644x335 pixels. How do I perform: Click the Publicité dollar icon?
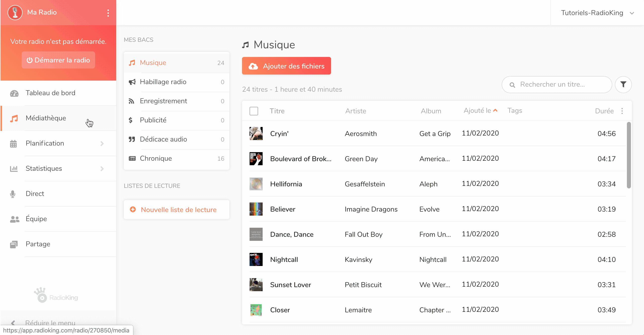pos(131,120)
